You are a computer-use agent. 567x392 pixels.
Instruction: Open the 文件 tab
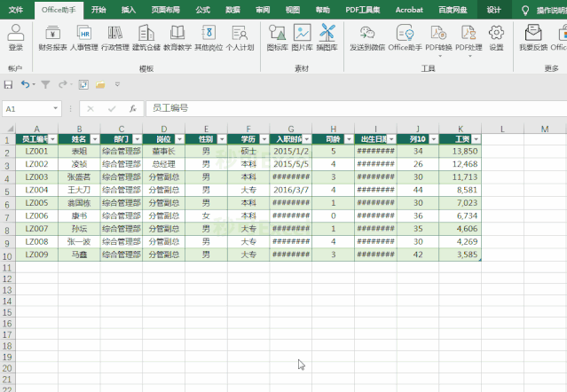16,10
